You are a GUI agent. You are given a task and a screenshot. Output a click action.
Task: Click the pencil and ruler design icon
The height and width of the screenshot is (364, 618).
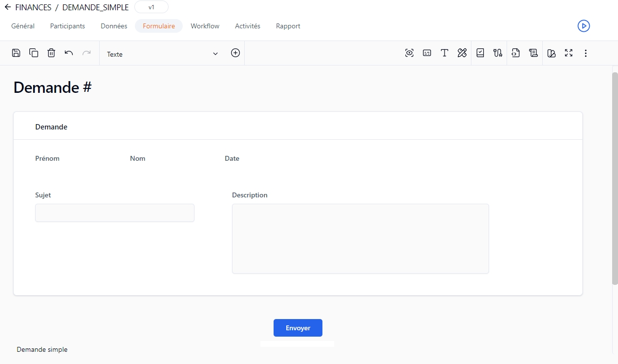coord(462,53)
